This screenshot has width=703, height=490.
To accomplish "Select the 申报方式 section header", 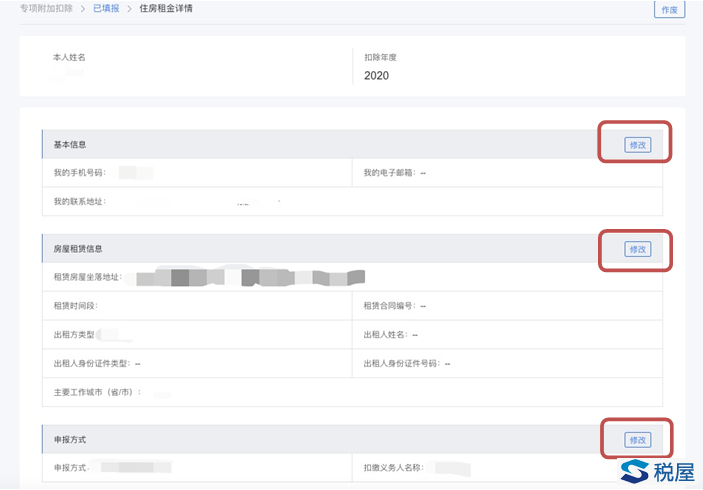I will (70, 440).
